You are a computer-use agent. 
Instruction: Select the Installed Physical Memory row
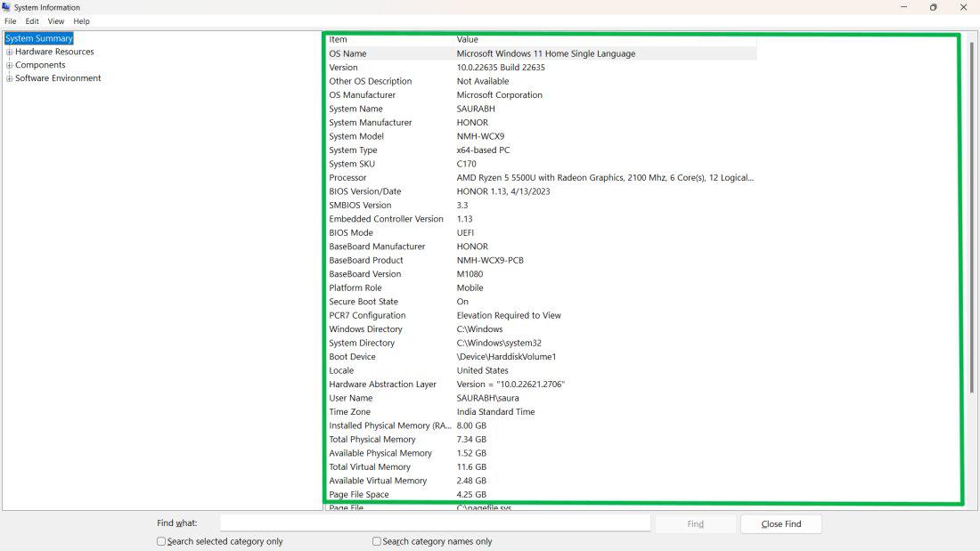tap(542, 425)
